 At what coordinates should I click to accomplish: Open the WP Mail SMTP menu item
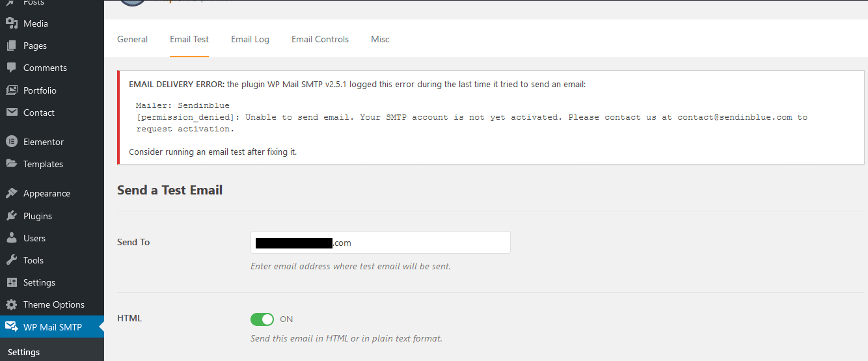coord(52,327)
